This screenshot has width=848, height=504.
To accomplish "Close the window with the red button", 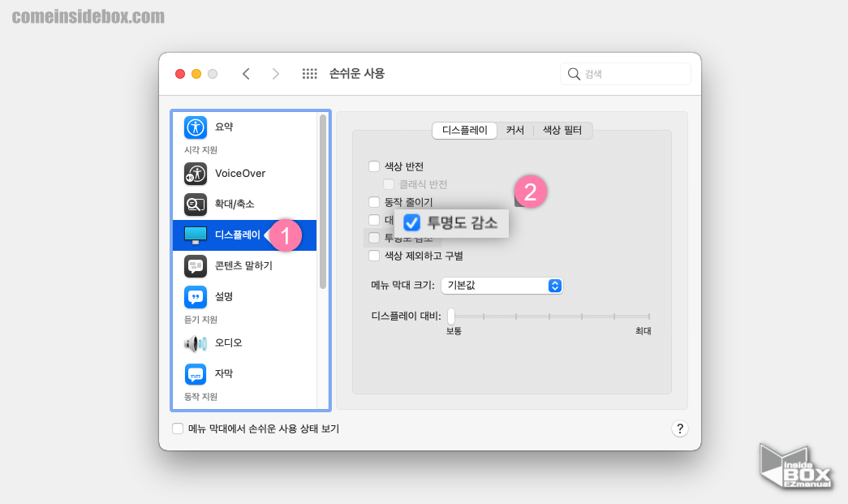I will [x=180, y=74].
